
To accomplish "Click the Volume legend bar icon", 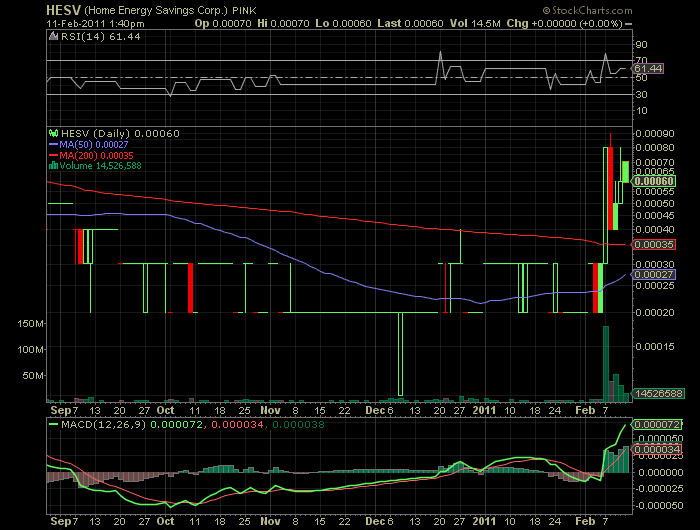I will pos(53,166).
